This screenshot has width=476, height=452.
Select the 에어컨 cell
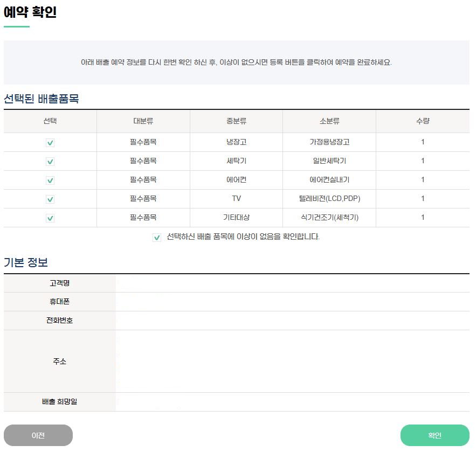[x=236, y=179]
